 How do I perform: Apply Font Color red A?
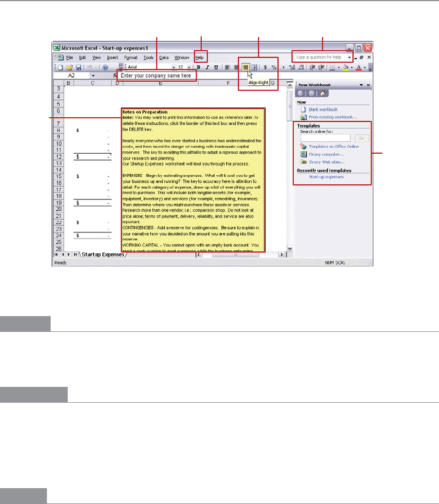coord(359,67)
